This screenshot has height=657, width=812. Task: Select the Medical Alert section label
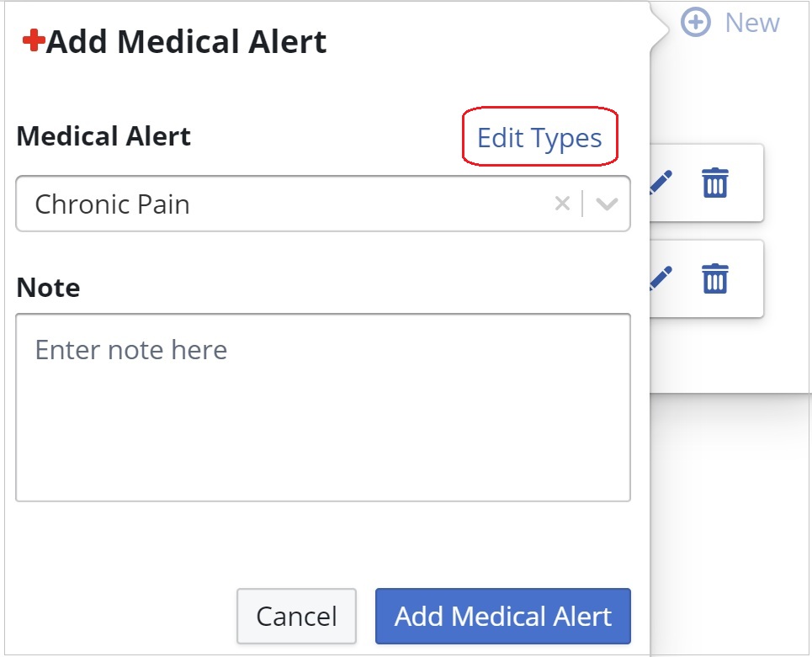(103, 135)
